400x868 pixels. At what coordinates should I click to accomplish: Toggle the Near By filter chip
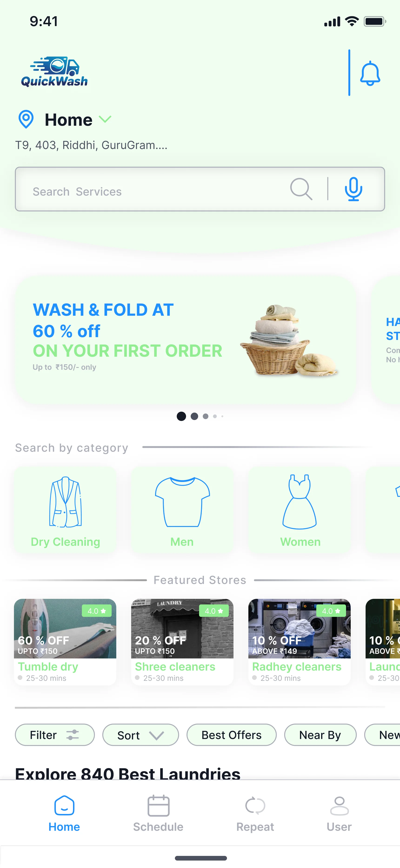click(320, 735)
